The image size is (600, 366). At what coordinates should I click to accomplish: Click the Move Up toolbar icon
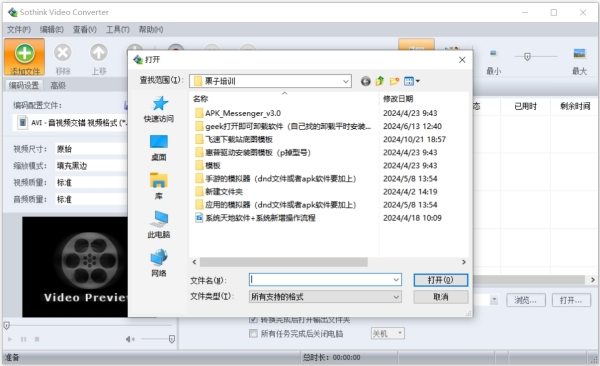(99, 53)
